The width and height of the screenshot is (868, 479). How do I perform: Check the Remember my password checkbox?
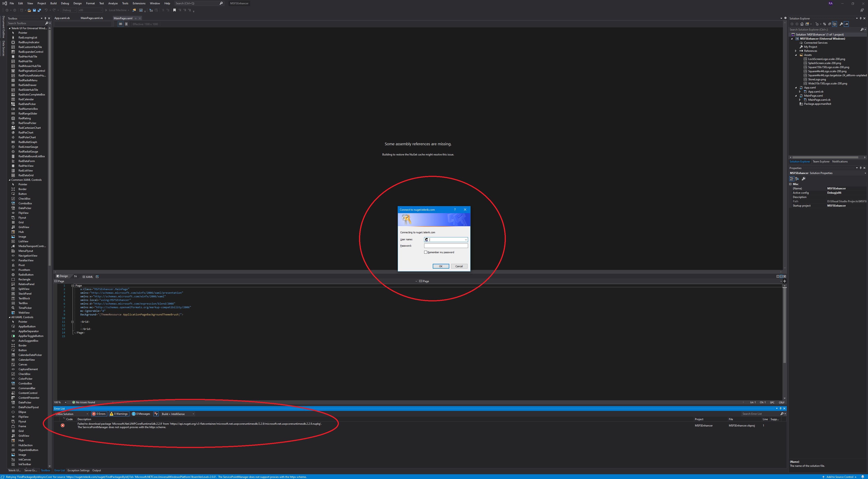click(426, 252)
